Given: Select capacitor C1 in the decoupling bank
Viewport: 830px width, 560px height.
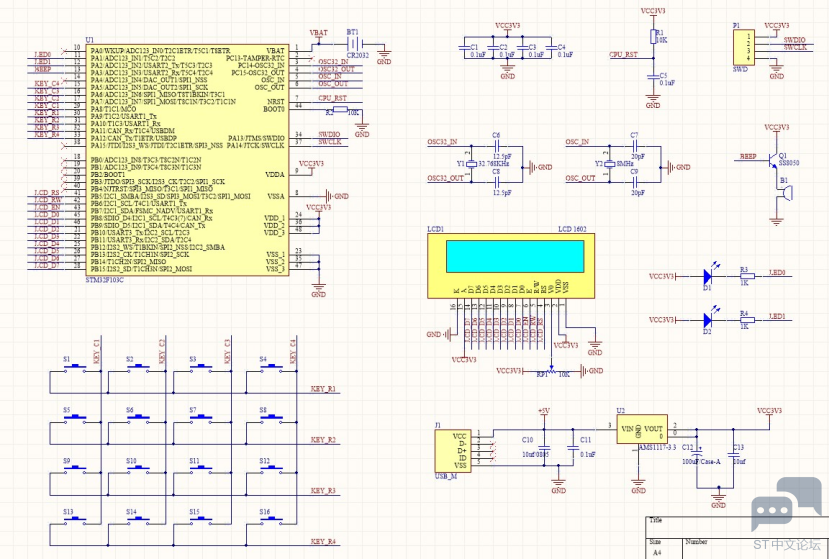Looking at the screenshot, I should 464,48.
